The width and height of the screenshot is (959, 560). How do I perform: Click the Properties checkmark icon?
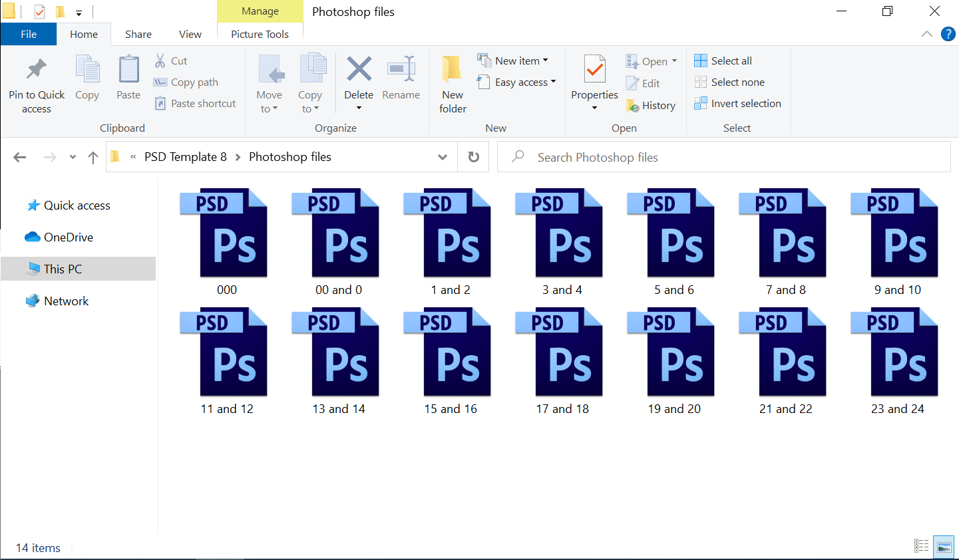pyautogui.click(x=594, y=69)
